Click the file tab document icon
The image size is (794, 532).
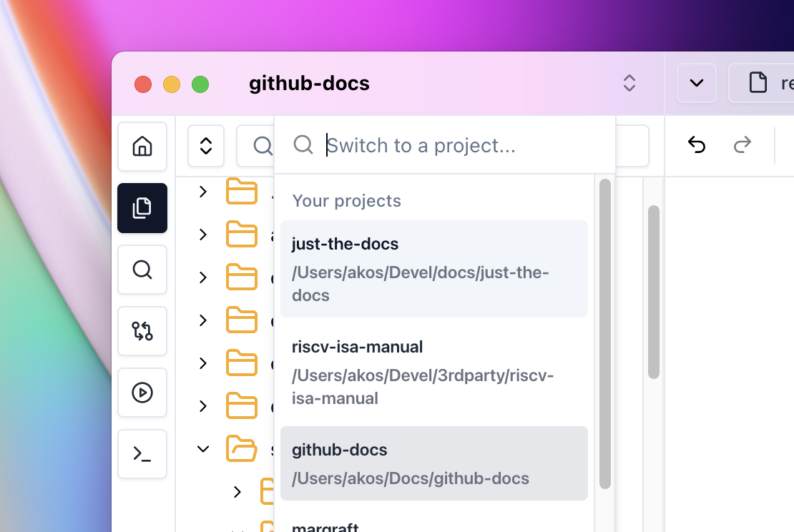tap(758, 82)
